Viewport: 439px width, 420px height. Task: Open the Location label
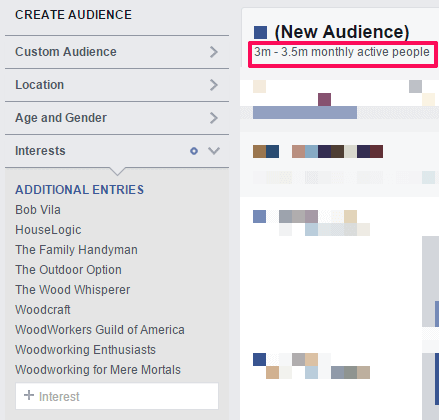click(40, 85)
